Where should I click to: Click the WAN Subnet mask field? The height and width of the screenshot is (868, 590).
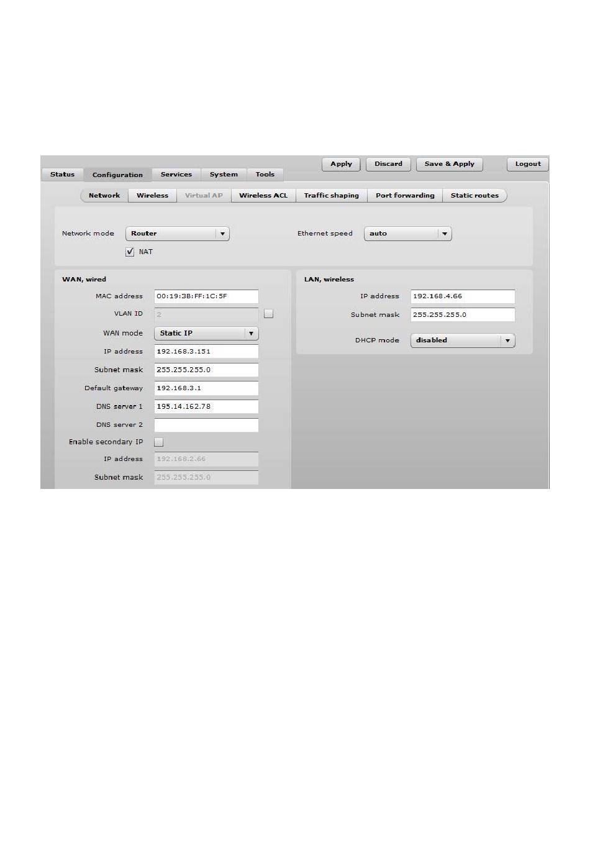(206, 370)
